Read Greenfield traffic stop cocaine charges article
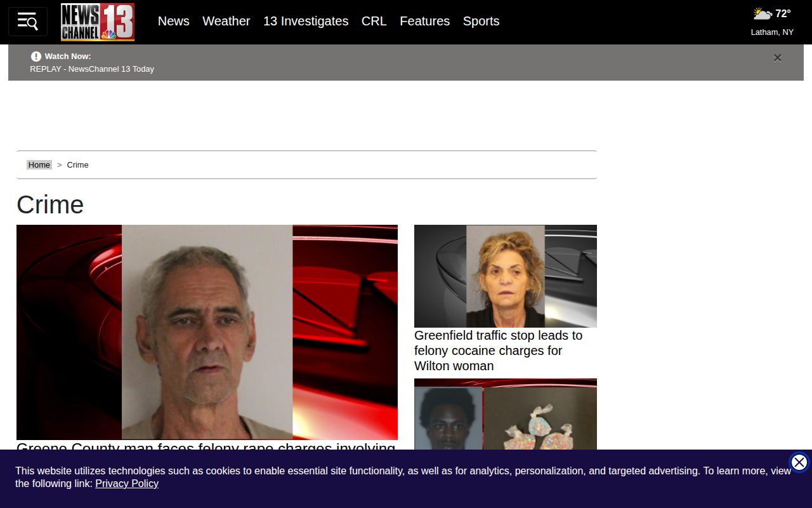812x508 pixels. point(498,351)
